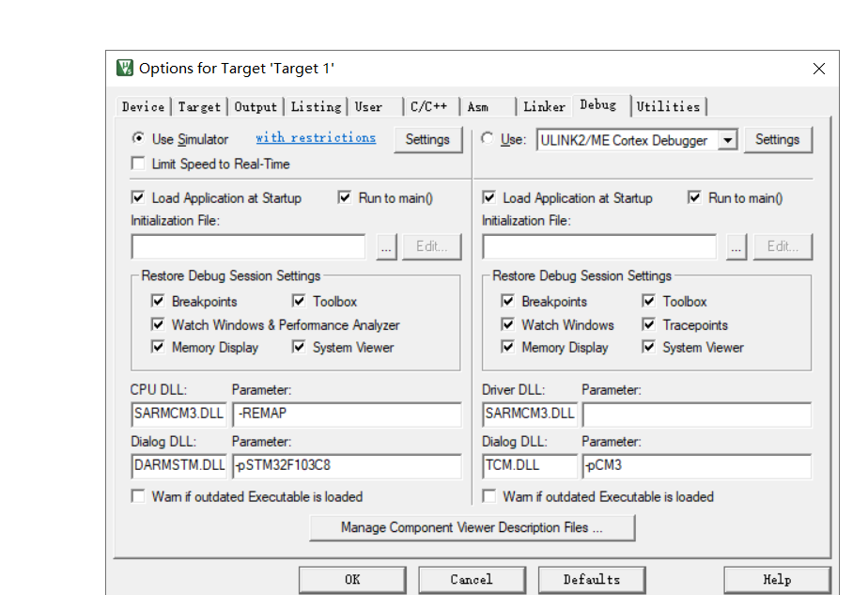Toggle simulator Memory Display checkbox
868x595 pixels.
coord(158,347)
